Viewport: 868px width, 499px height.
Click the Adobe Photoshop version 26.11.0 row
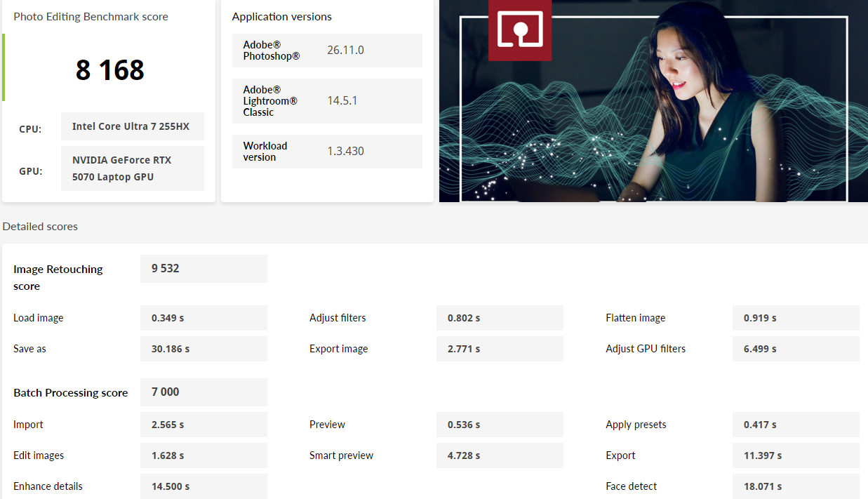pos(327,51)
